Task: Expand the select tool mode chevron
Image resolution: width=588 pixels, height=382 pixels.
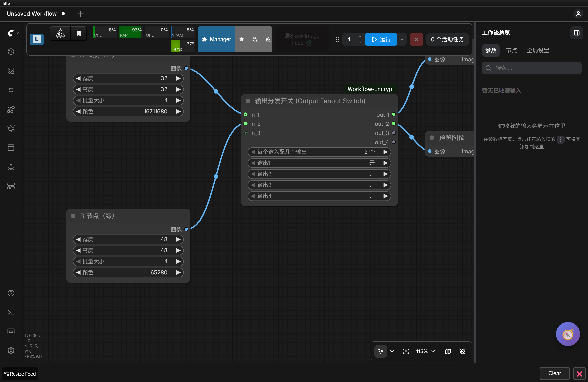Action: click(x=392, y=351)
